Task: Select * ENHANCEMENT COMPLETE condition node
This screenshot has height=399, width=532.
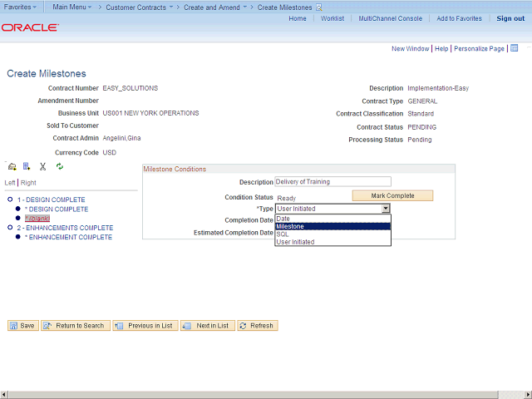Action: click(x=68, y=237)
